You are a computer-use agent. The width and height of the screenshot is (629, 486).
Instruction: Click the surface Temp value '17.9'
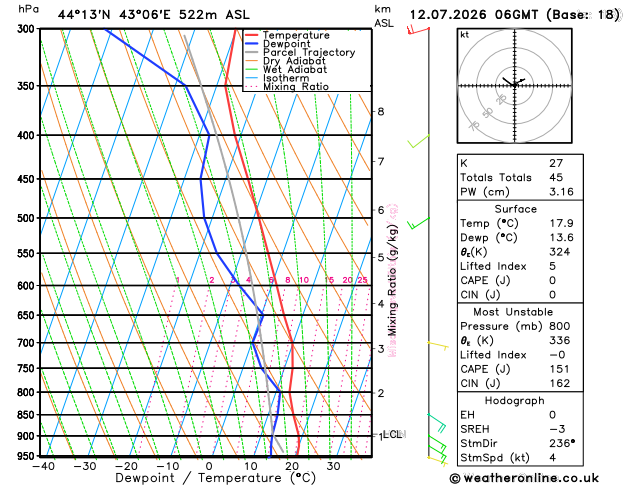[x=561, y=223]
